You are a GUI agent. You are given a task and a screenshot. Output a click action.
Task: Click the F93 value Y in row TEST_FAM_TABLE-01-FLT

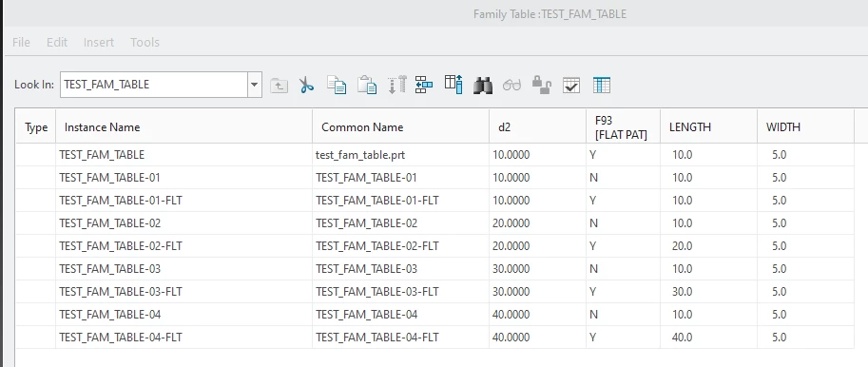(624, 201)
